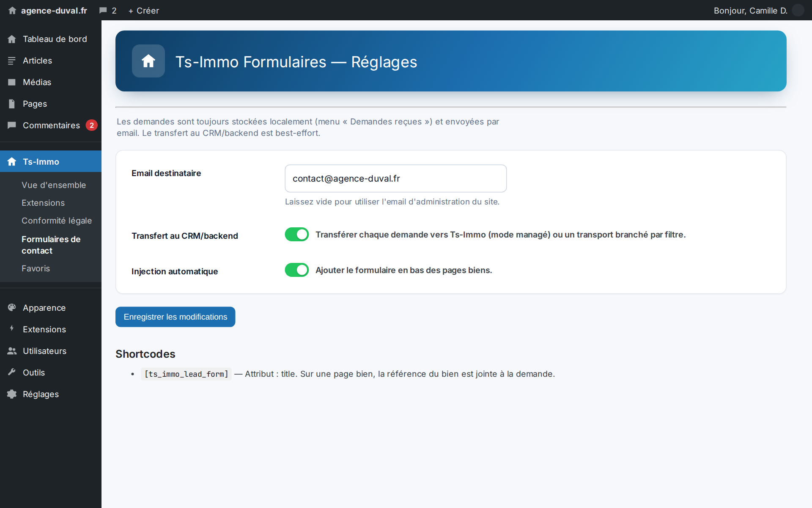Image resolution: width=812 pixels, height=508 pixels.
Task: Click 'Transférer chaque demande vers Ts-Immo' label
Action: 501,235
